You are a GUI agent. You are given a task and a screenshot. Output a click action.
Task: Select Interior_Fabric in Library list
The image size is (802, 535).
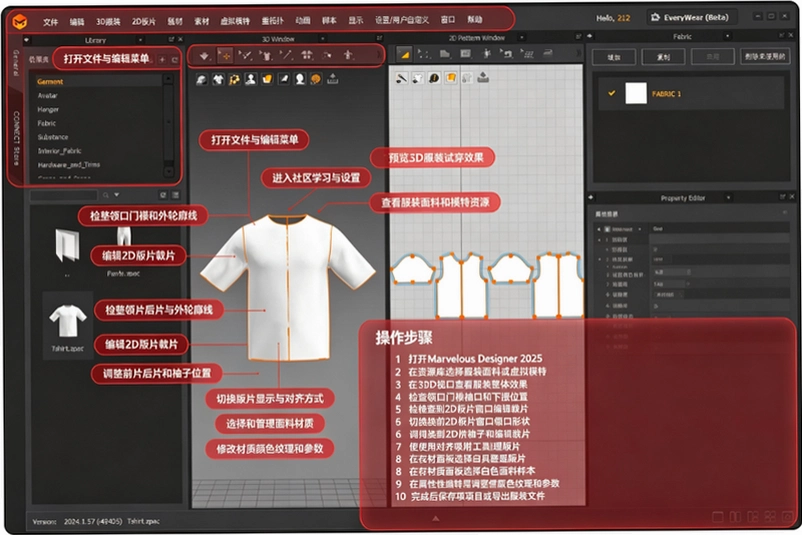[59, 151]
